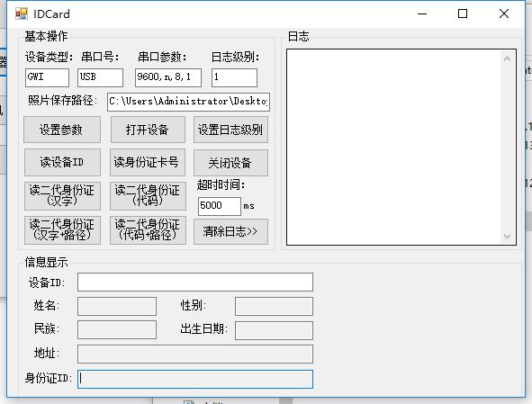Image resolution: width=532 pixels, height=404 pixels.
Task: Click the 打开设备 button
Action: pyautogui.click(x=148, y=130)
